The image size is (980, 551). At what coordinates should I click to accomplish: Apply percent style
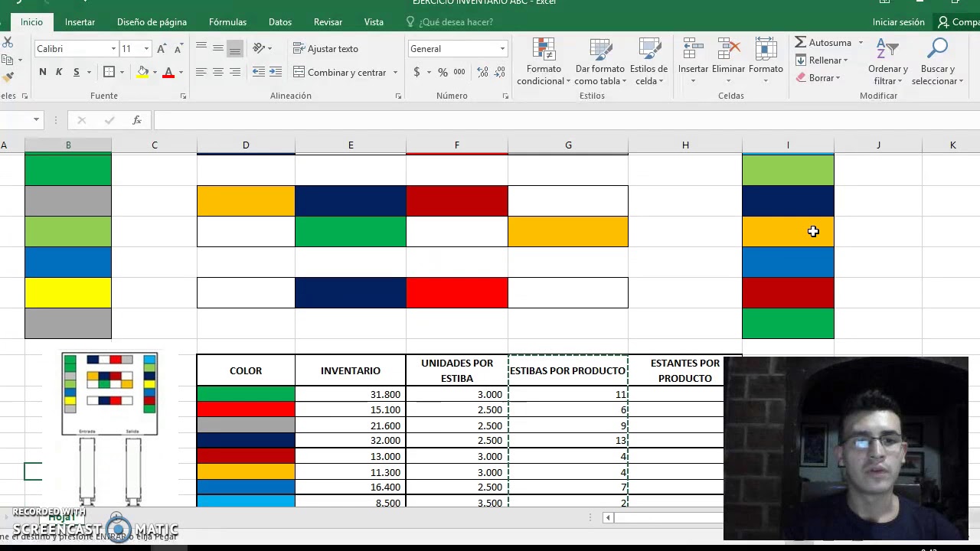pos(443,72)
